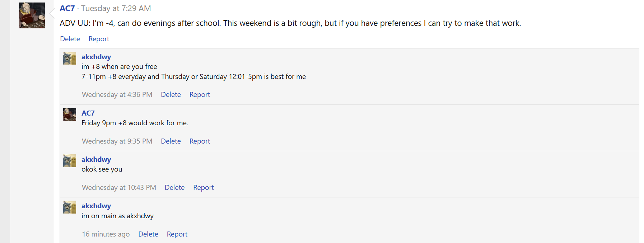Report the Wednesday 10:43 PM comment
644x243 pixels.
tap(203, 187)
